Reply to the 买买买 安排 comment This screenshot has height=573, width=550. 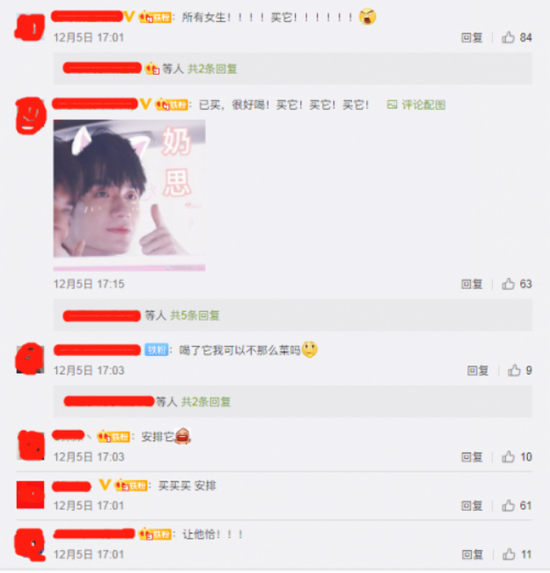[472, 506]
